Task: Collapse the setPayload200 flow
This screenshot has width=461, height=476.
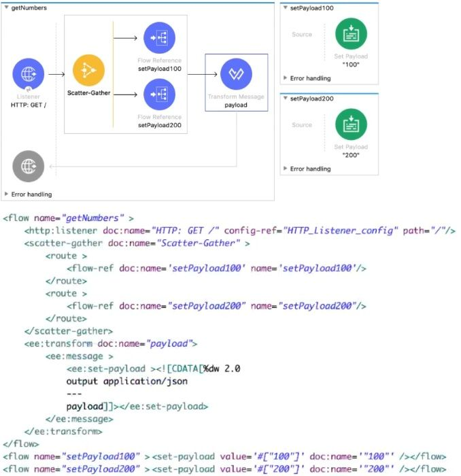Action: coord(286,99)
